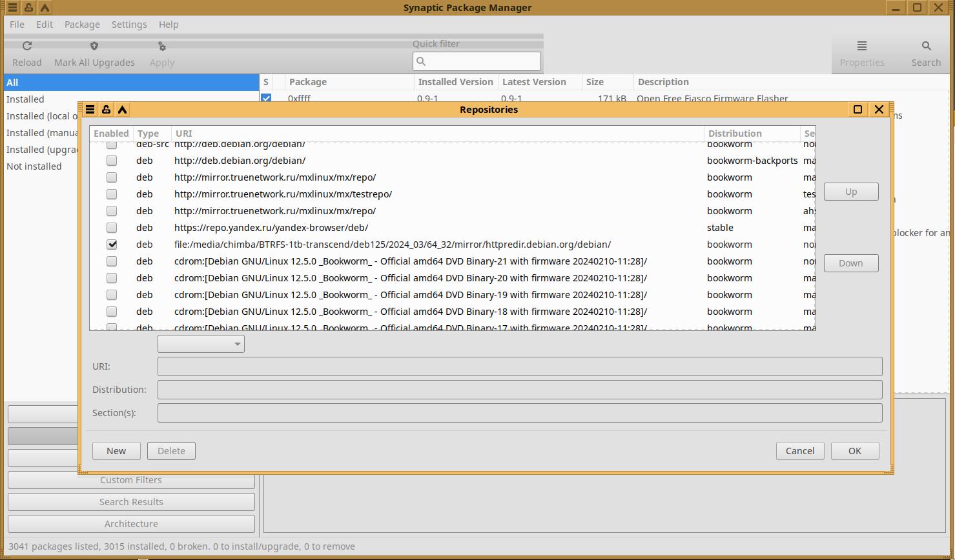Click the Section(s) text field

coord(520,413)
